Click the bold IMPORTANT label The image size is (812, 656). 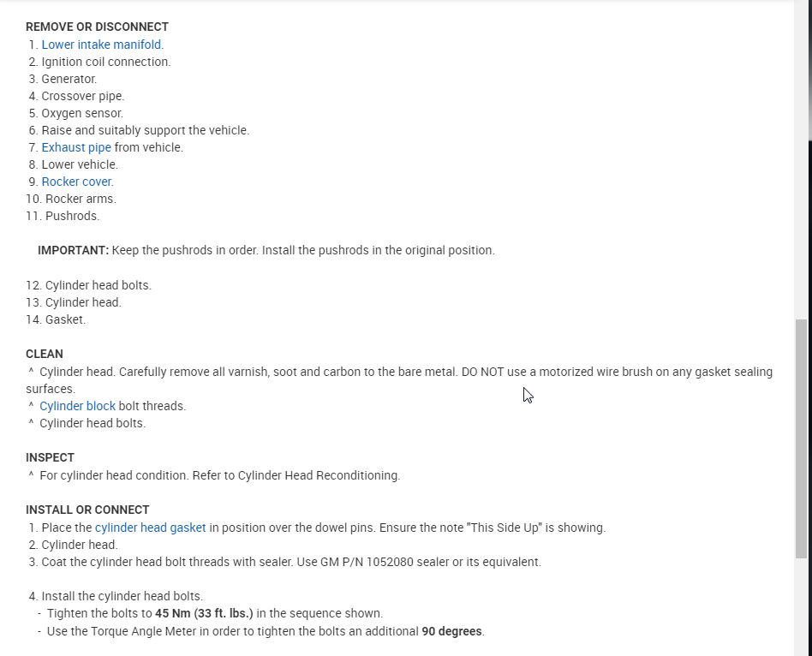coord(73,250)
